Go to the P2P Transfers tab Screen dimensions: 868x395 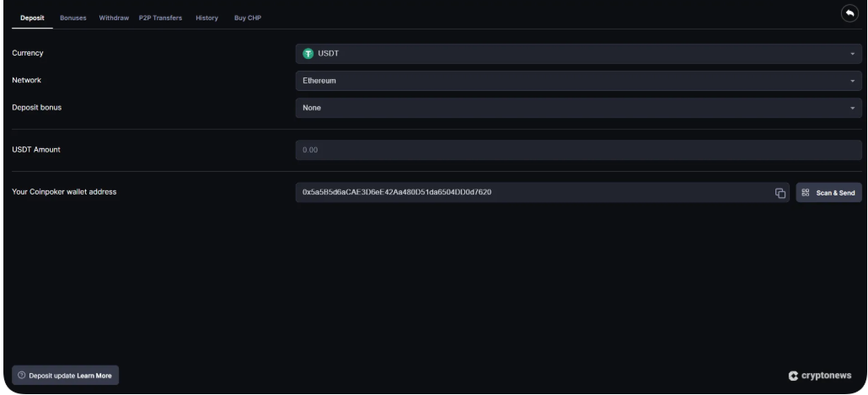point(160,19)
